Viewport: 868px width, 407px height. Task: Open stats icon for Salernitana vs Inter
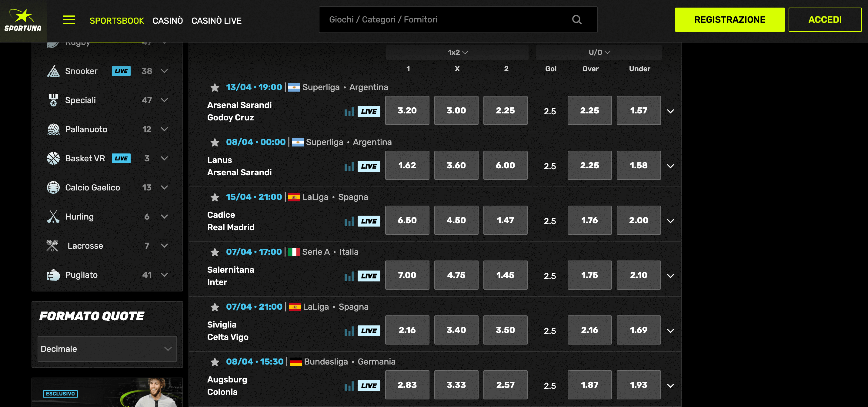[x=349, y=276]
